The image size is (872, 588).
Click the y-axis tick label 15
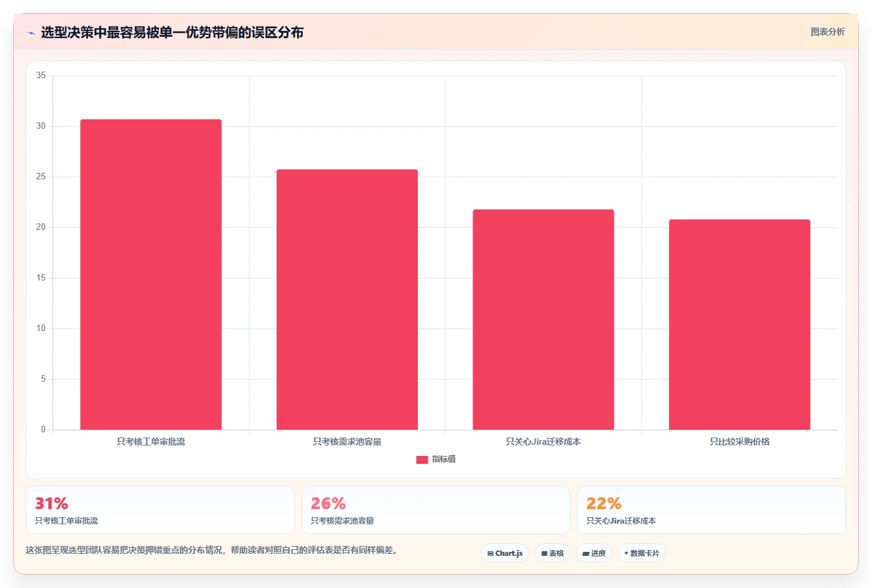[x=41, y=278]
